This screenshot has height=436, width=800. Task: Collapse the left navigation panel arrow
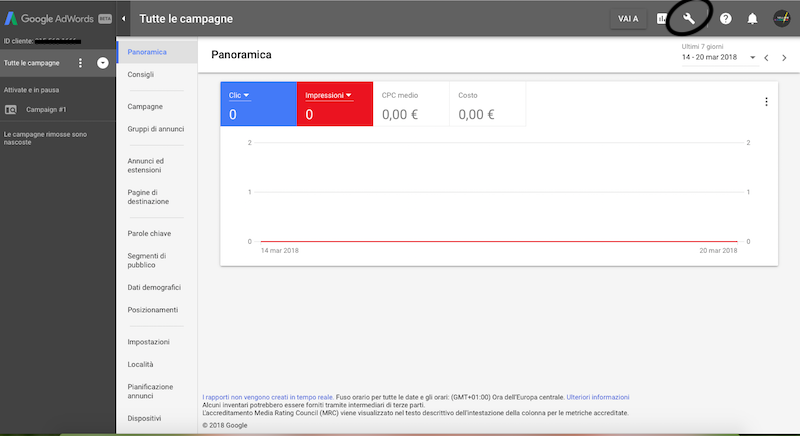click(x=124, y=18)
